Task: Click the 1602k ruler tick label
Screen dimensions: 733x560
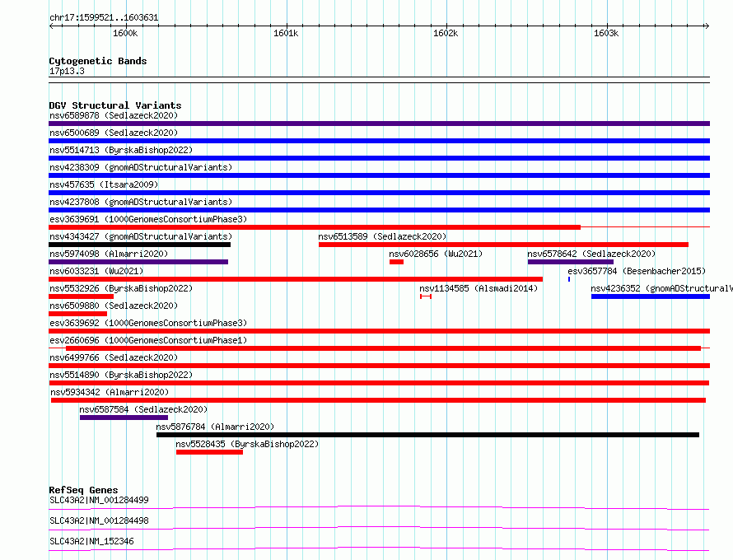Action: pyautogui.click(x=446, y=33)
